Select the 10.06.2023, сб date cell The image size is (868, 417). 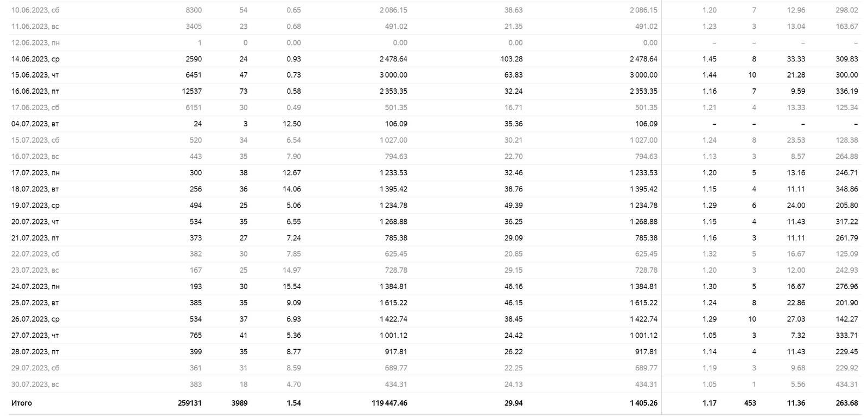tap(35, 10)
